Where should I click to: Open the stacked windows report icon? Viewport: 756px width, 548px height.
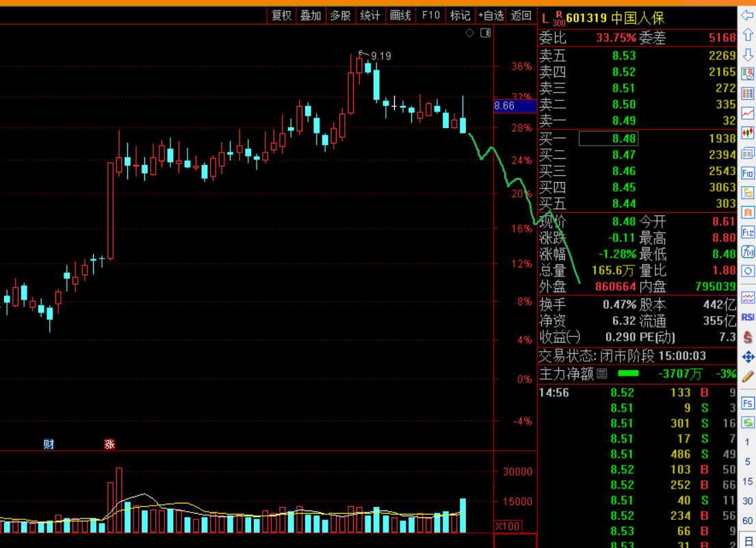tap(748, 153)
